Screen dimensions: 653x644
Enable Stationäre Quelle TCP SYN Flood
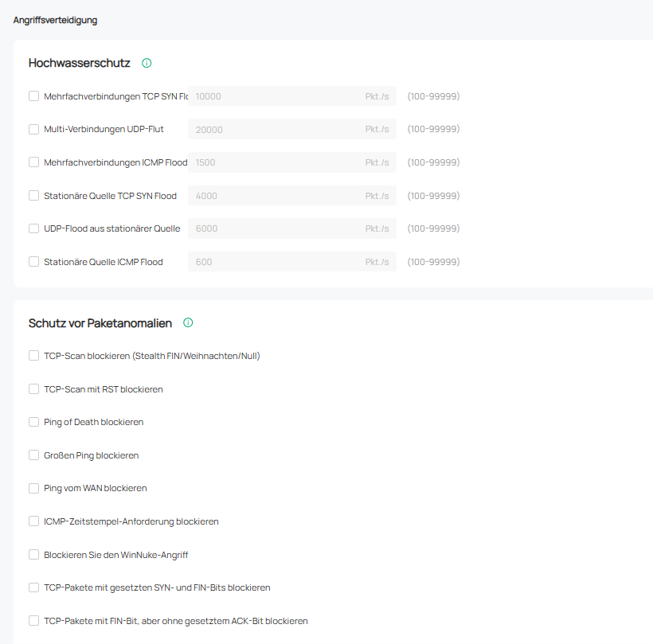[34, 196]
